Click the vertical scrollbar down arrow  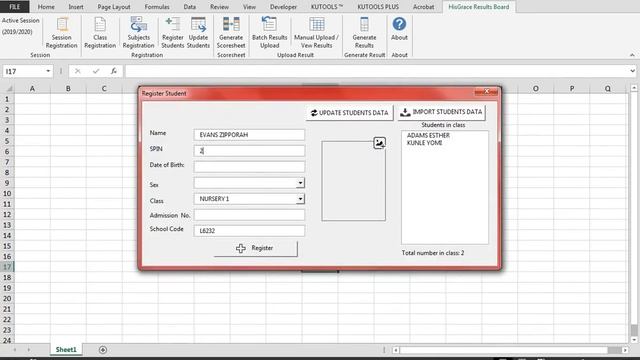click(x=634, y=340)
